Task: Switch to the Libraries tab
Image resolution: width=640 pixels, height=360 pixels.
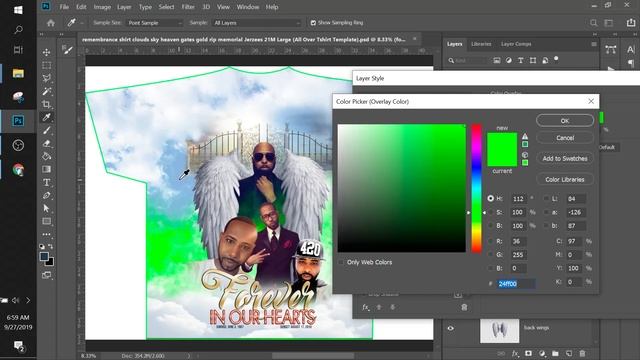Action: (481, 44)
